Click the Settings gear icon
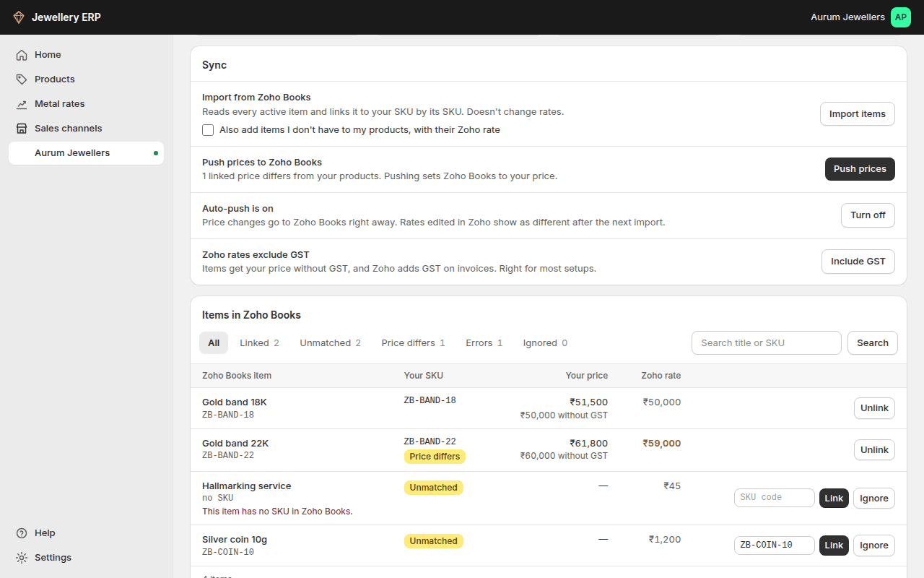Image resolution: width=924 pixels, height=578 pixels. click(x=22, y=558)
